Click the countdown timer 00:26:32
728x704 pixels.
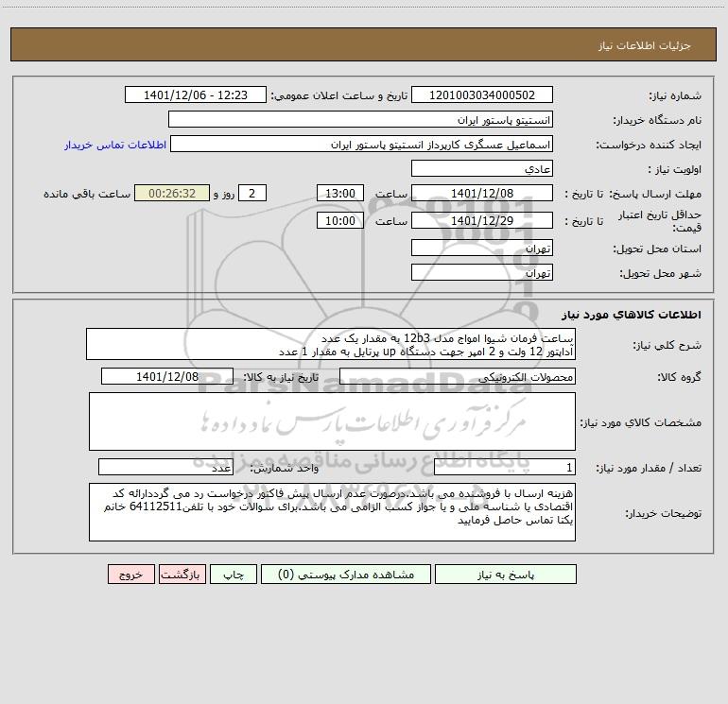pos(172,193)
